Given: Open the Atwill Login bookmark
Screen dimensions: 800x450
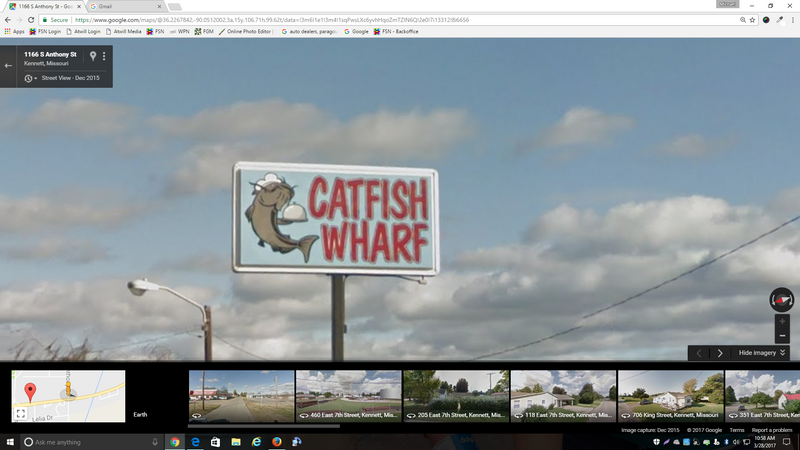Looking at the screenshot, I should point(83,32).
